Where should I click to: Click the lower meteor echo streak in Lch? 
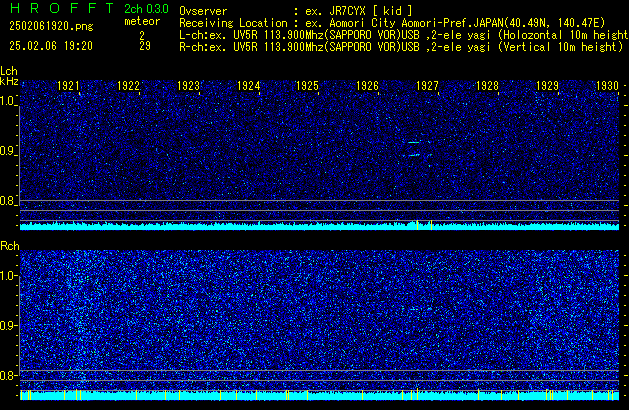pyautogui.click(x=414, y=155)
